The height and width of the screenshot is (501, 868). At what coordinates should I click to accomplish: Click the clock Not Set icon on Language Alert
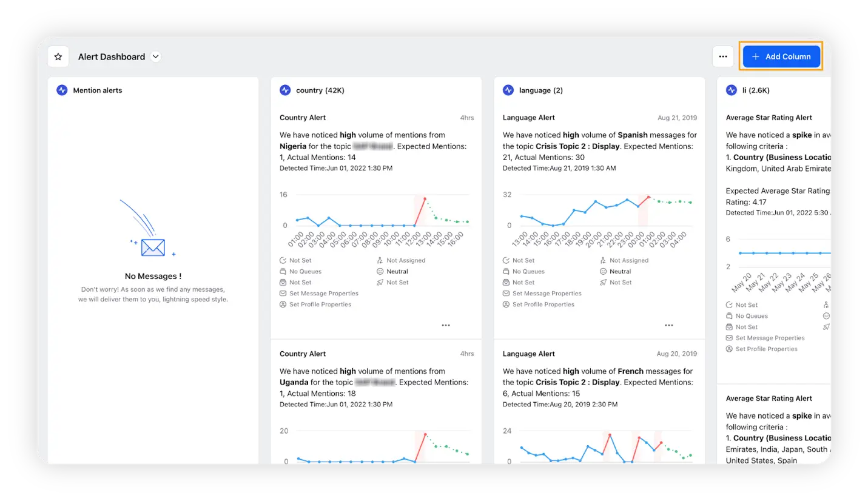pos(505,260)
